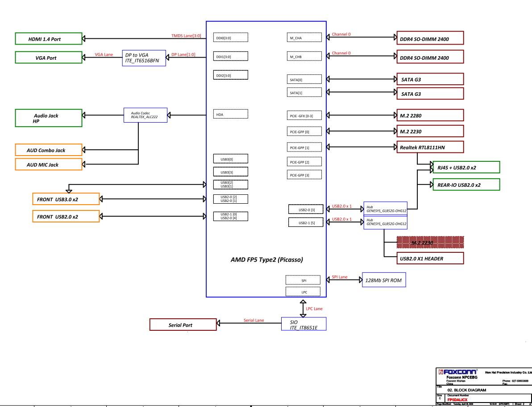
Task: Click the USB2-0 [2] USB2-0 [1] box
Action: [230, 199]
